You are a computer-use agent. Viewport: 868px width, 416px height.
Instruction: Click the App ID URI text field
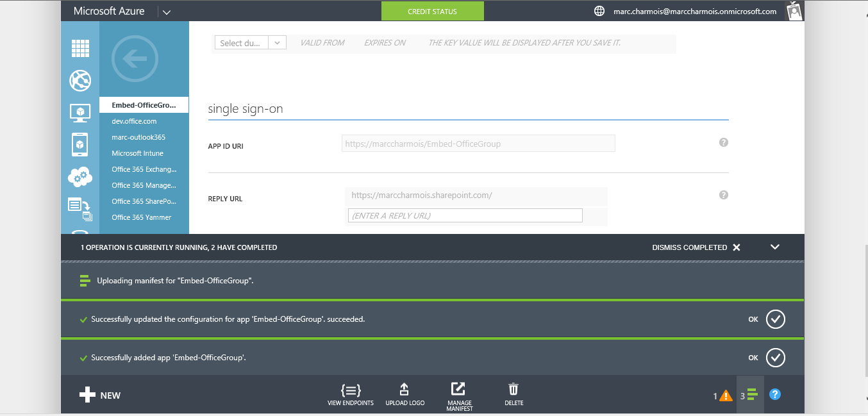478,144
